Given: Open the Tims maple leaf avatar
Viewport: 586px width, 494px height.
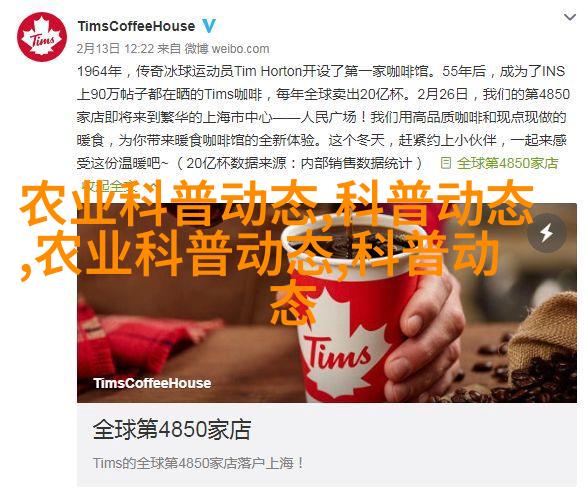Looking at the screenshot, I should [x=42, y=37].
